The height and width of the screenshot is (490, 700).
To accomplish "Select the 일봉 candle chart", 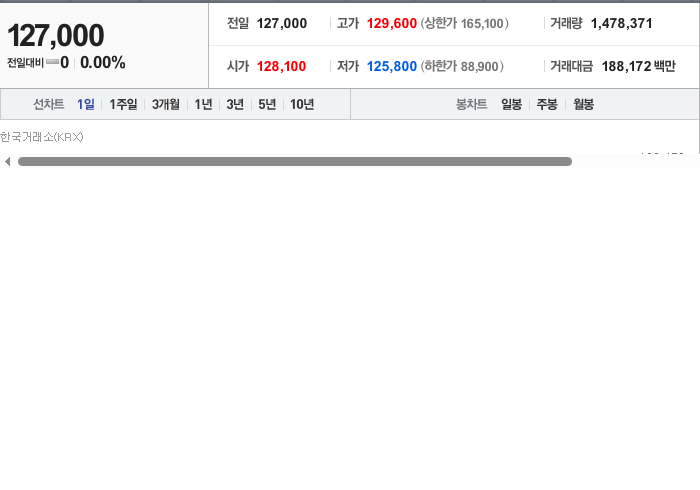I will pos(511,104).
